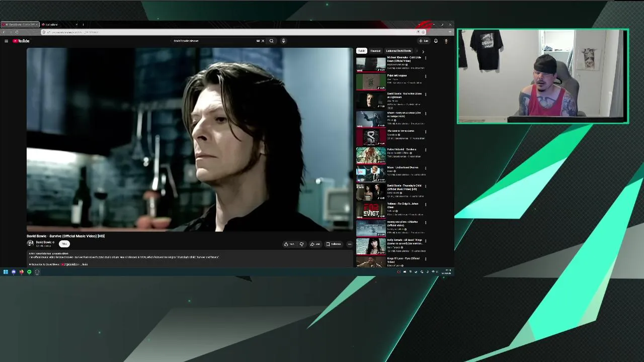Open the Windows Start button
This screenshot has height=362, width=644.
pyautogui.click(x=6, y=272)
